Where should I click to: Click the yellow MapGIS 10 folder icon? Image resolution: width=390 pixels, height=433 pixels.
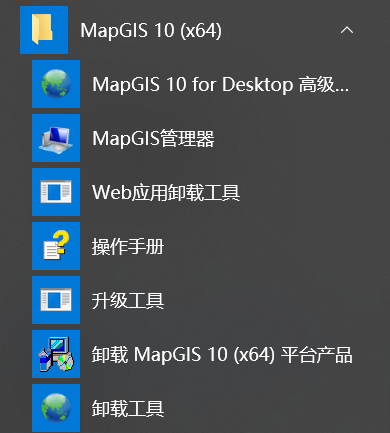pyautogui.click(x=44, y=30)
